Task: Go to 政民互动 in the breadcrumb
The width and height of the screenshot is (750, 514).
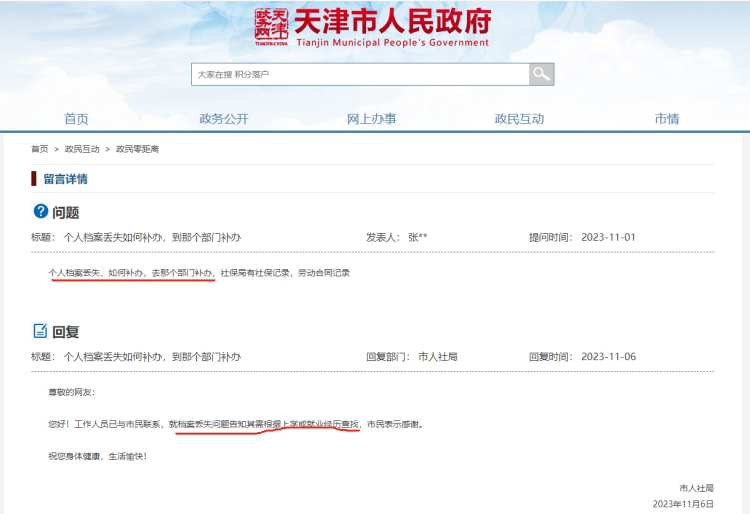Action: click(x=82, y=149)
